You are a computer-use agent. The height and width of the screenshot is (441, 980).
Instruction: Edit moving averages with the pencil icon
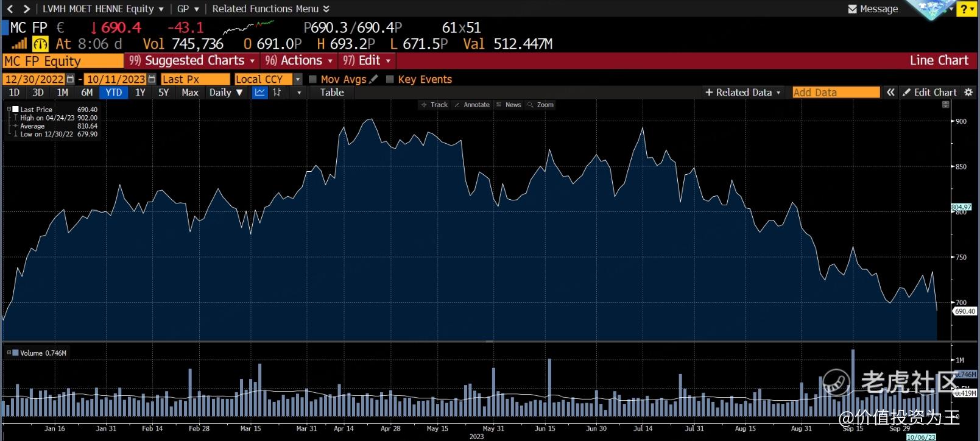pos(373,79)
